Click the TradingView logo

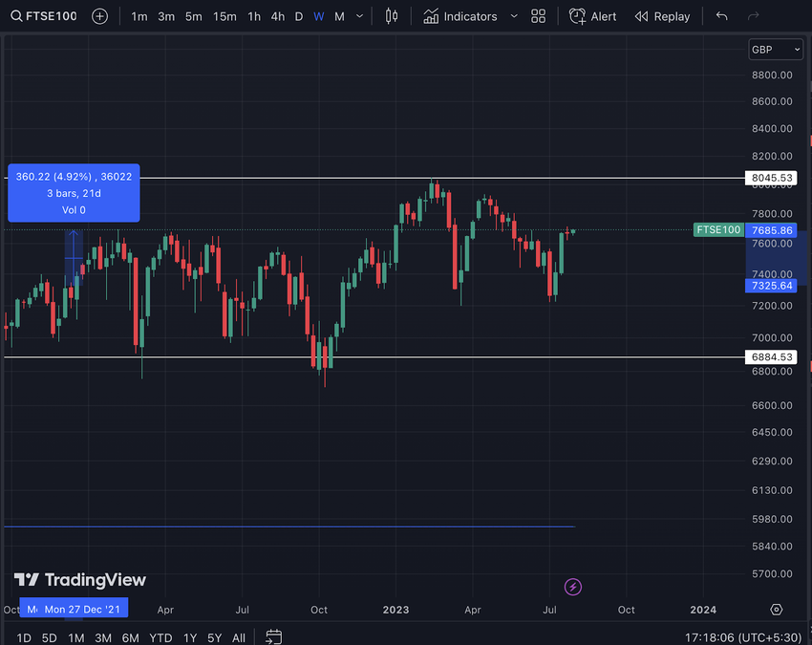pyautogui.click(x=79, y=580)
